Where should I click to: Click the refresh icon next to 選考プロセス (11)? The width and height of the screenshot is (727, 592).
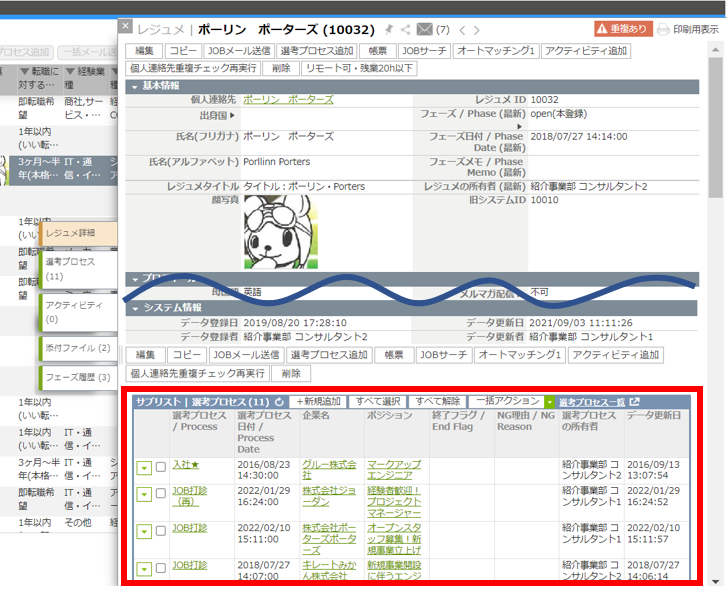point(280,401)
